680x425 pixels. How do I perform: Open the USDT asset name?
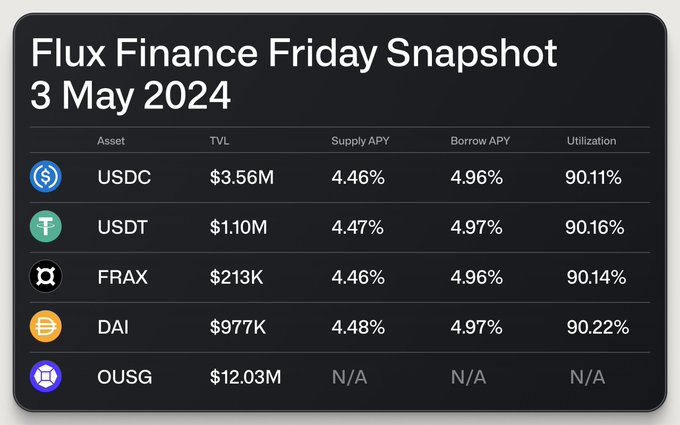tap(123, 228)
